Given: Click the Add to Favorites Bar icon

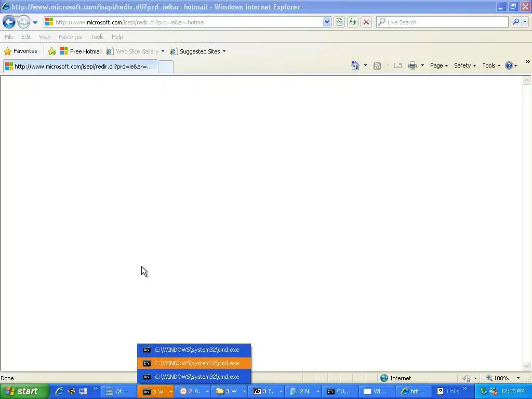Looking at the screenshot, I should [52, 51].
